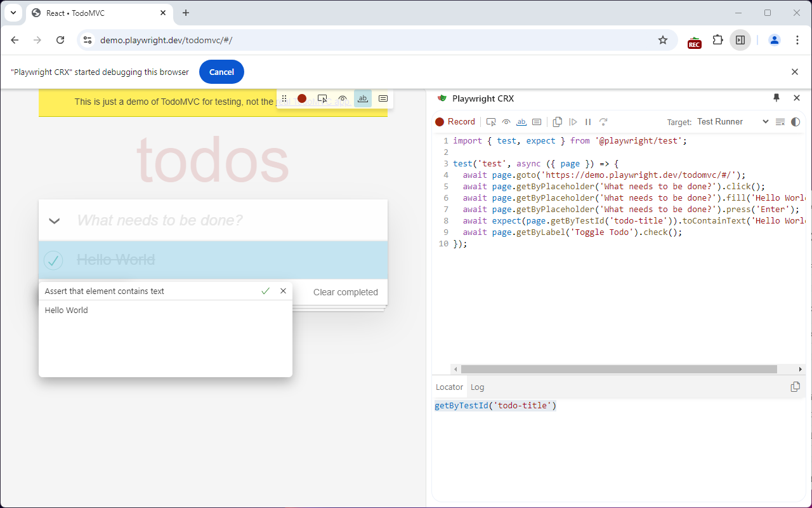Screen dimensions: 812x508
Task: Switch to the Locator tab
Action: (x=449, y=387)
